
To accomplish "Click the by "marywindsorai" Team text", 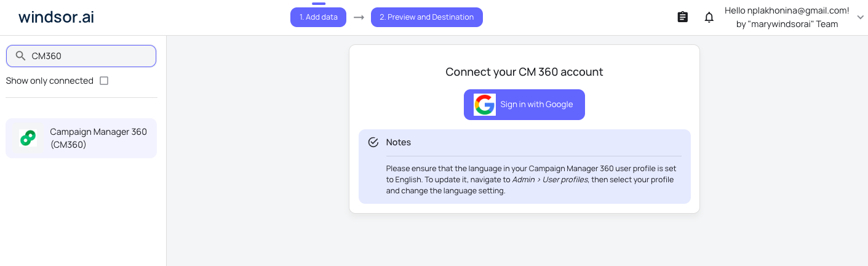I will 787,24.
